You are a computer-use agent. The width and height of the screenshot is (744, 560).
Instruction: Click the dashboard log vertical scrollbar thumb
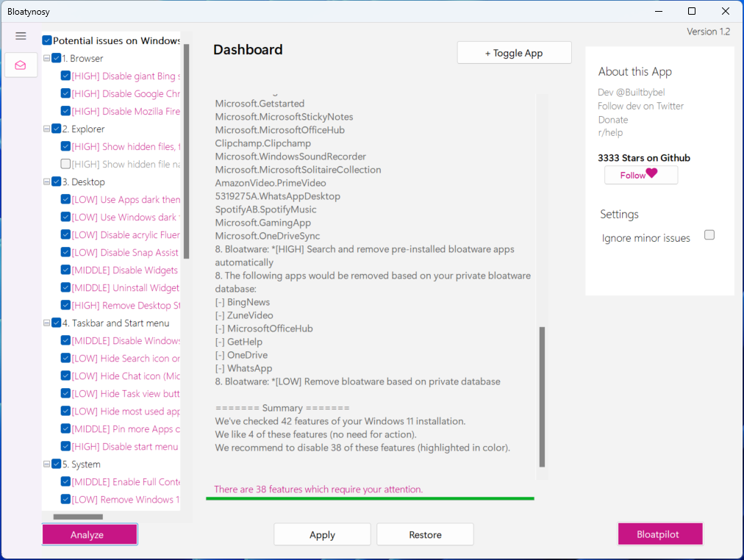[542, 397]
